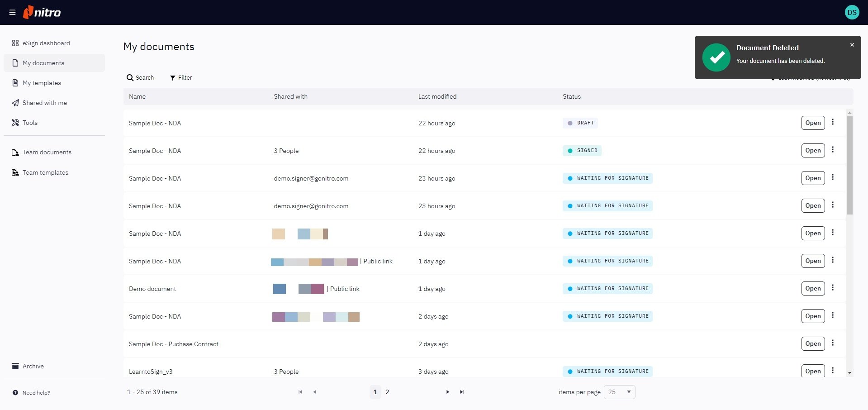Click the DS user avatar

tap(852, 13)
